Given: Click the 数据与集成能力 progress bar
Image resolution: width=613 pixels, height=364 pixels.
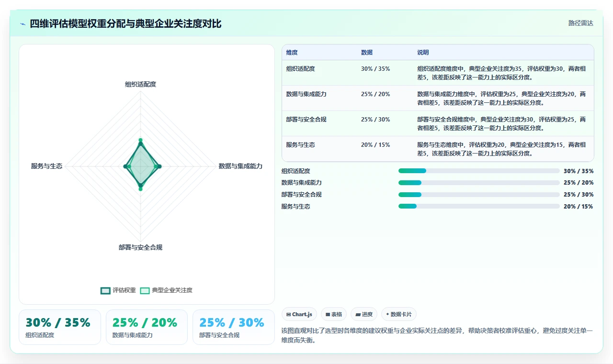Looking at the screenshot, I should point(479,183).
